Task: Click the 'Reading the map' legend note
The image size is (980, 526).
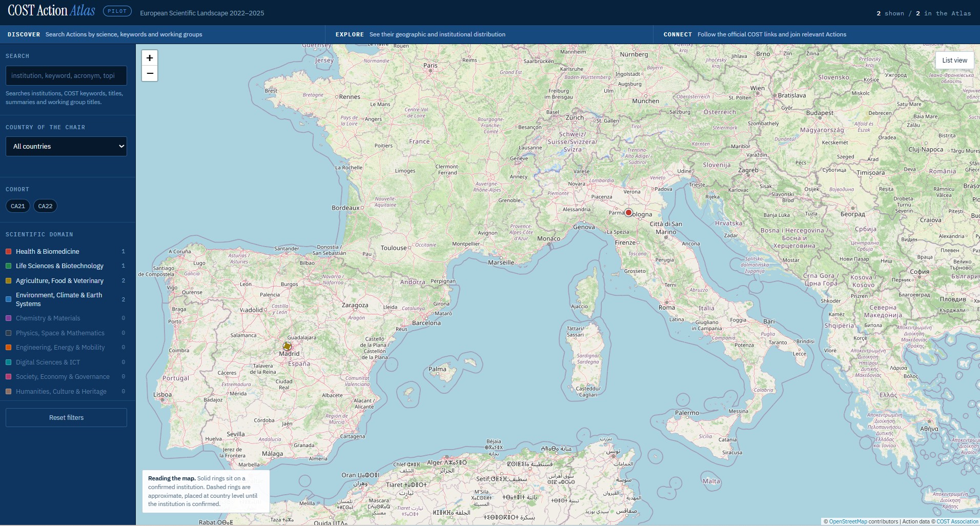Action: click(x=206, y=491)
